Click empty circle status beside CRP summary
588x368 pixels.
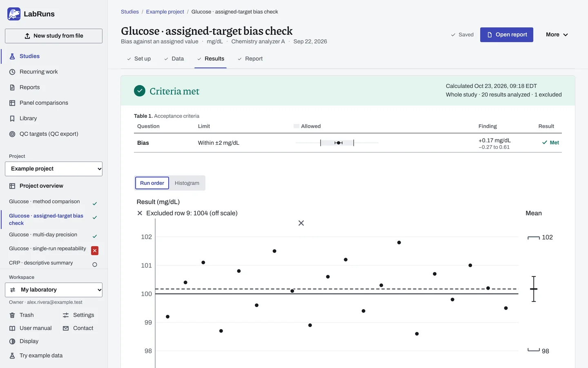coord(95,265)
